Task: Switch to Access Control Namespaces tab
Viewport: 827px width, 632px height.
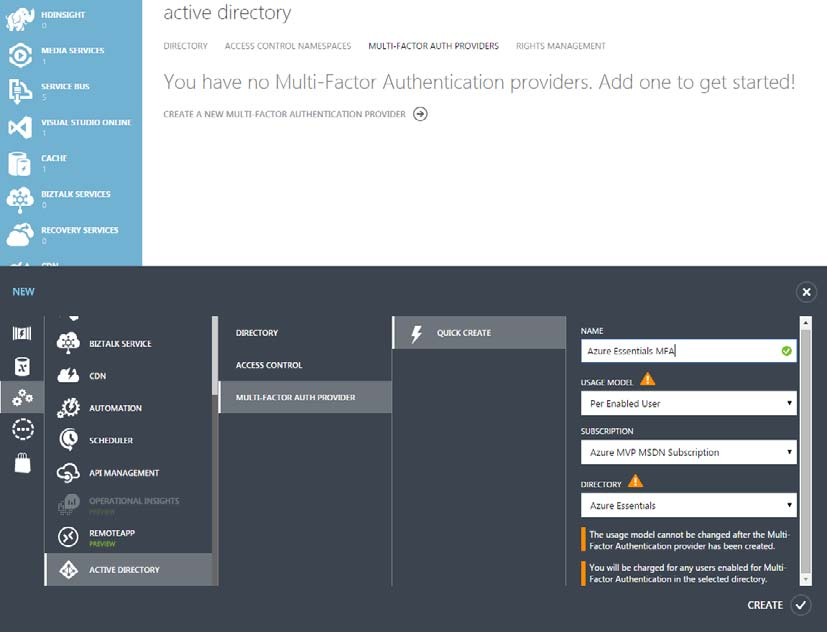Action: (x=288, y=46)
